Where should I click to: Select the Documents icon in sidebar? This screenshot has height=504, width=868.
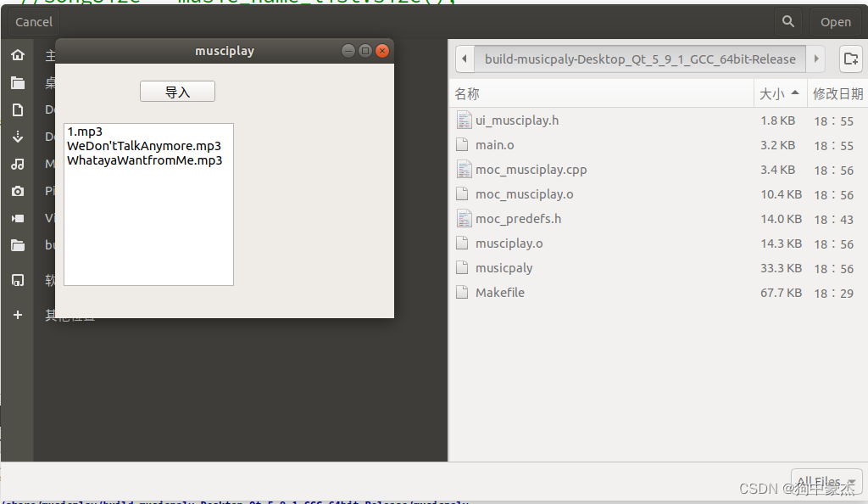click(x=18, y=109)
